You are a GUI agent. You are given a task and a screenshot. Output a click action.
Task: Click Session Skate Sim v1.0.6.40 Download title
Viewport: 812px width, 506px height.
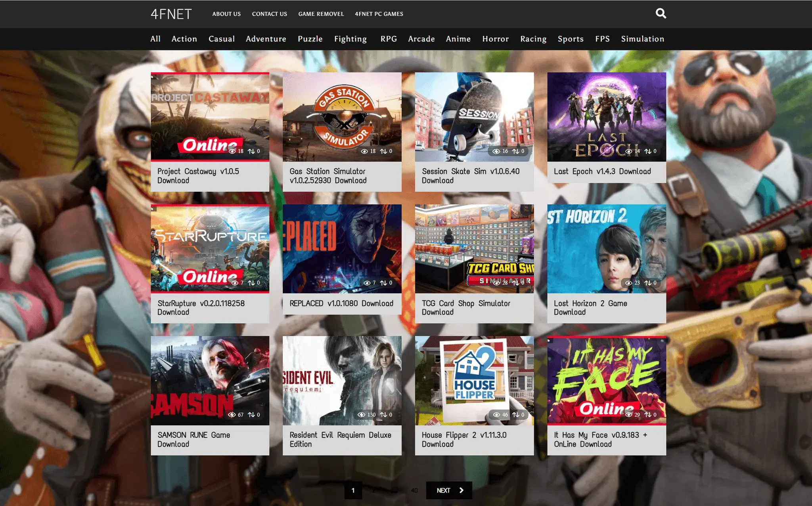pyautogui.click(x=471, y=176)
